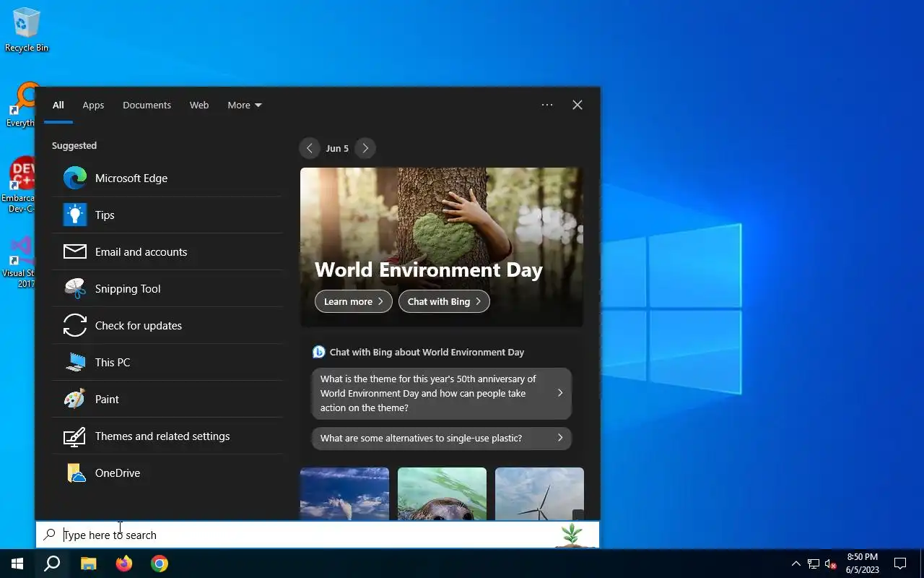
Task: Ask about the 50th anniversary theme question
Action: (x=442, y=393)
